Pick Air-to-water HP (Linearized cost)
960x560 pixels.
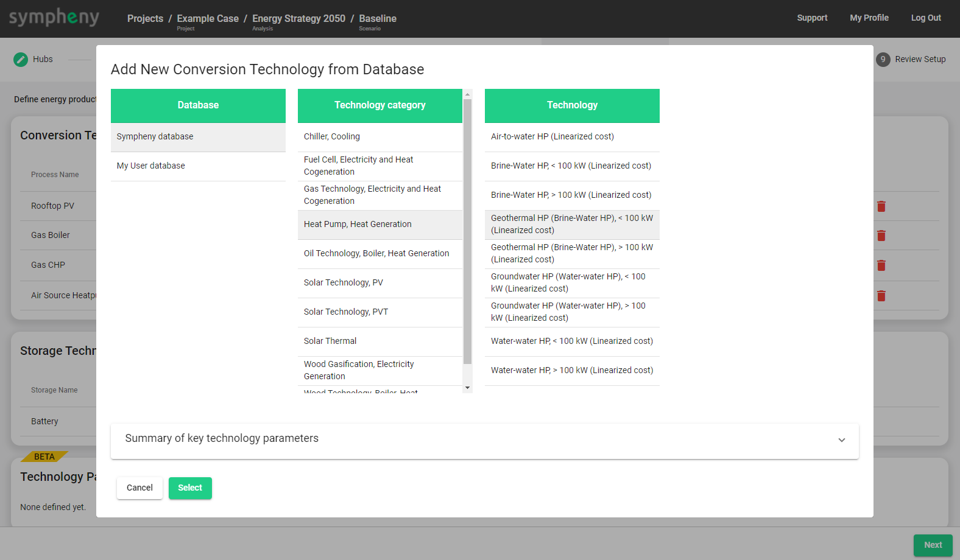pos(571,137)
